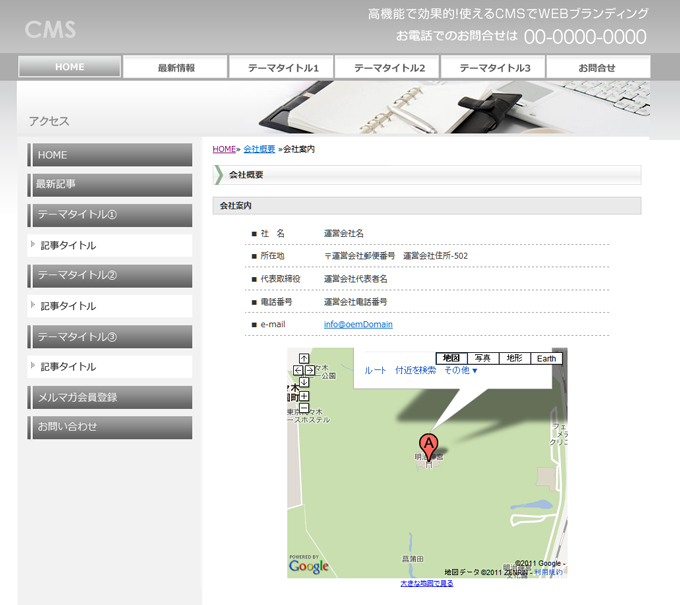
Task: Zoom in the map with plus button
Action: [x=304, y=396]
